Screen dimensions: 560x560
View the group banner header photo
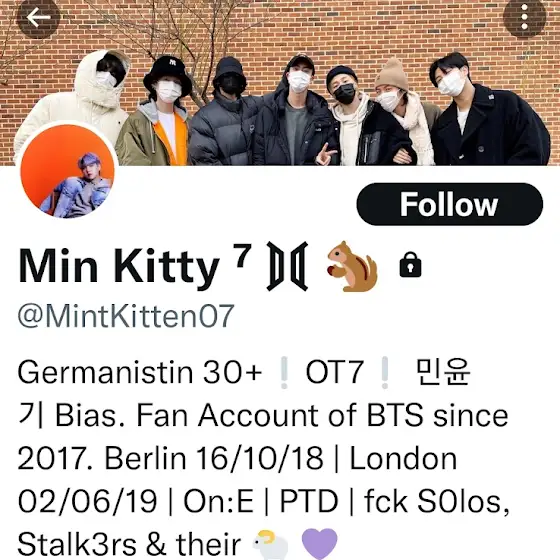pos(280,83)
